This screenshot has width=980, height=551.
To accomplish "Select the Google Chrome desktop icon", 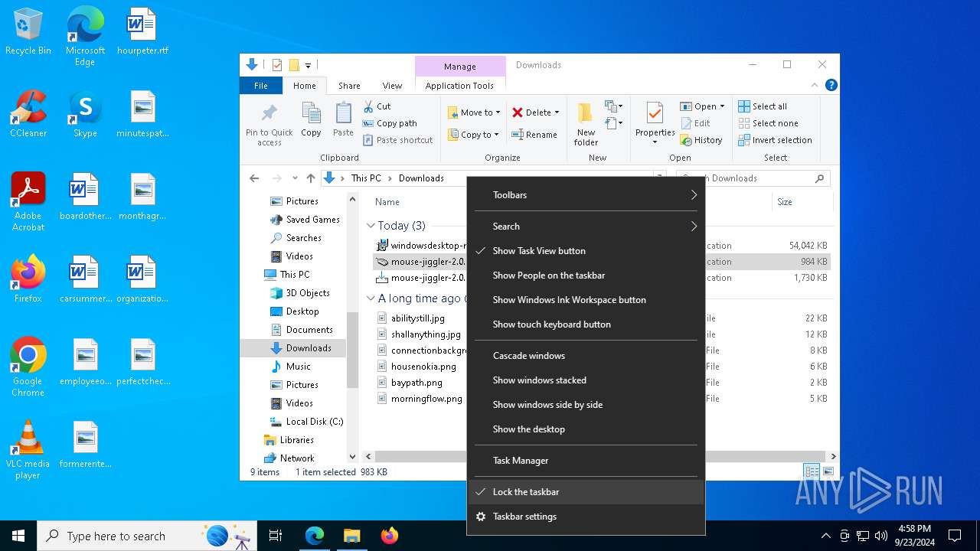I will 28,367.
